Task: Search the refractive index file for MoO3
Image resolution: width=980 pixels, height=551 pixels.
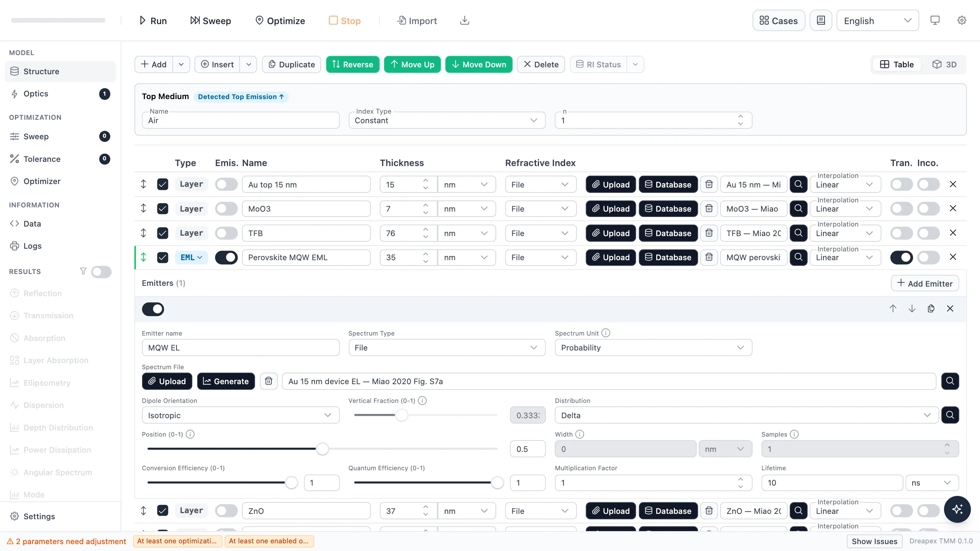Action: (799, 209)
